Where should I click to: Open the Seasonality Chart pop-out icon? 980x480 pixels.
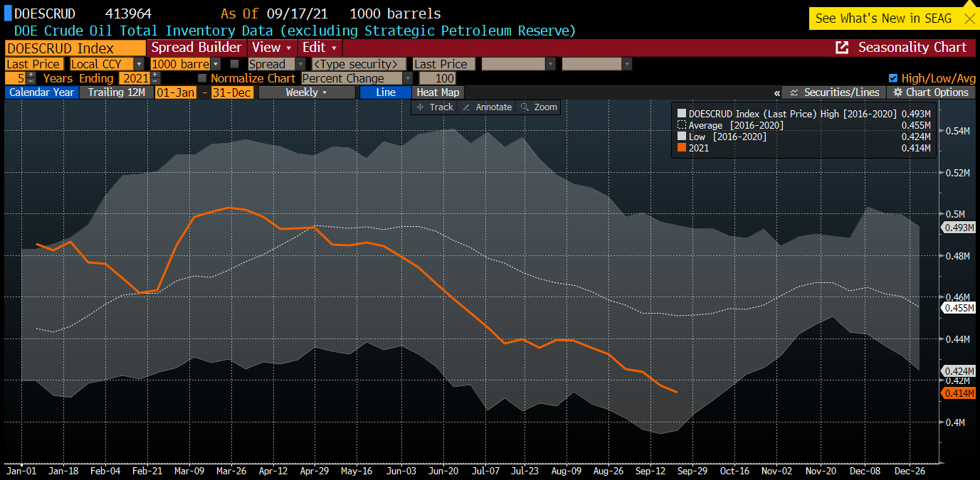[842, 48]
